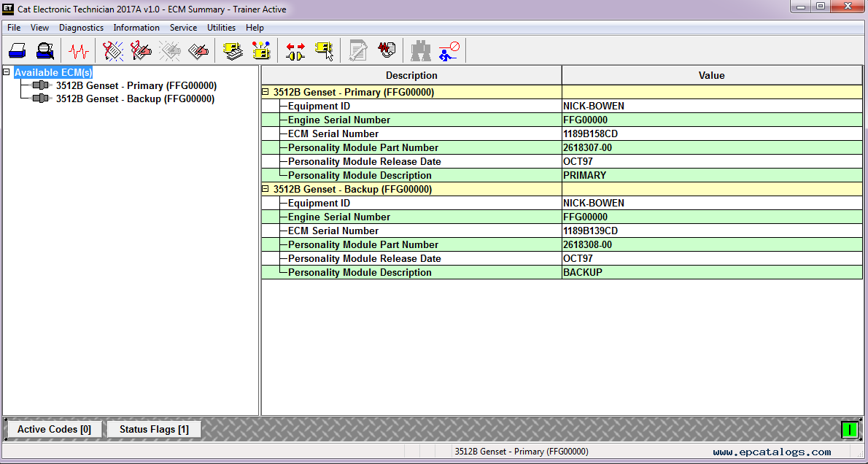The height and width of the screenshot is (464, 868).
Task: Open Logged Event Codes notepad with pencil icon
Action: (198, 52)
